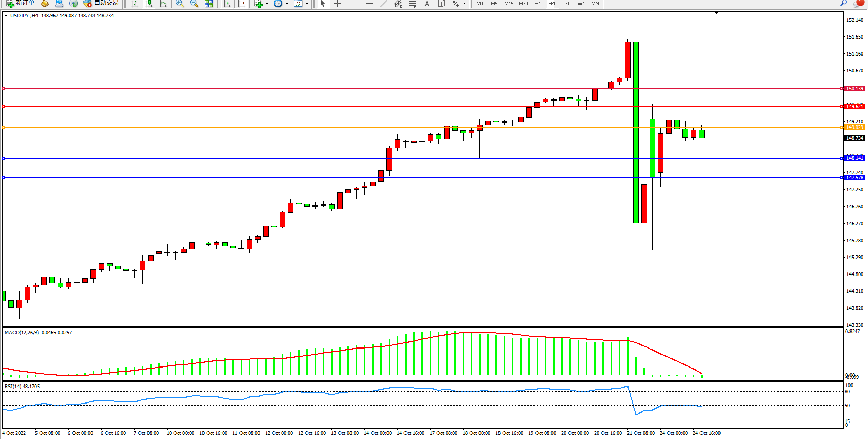Click the New Order (新订单) button

pos(21,3)
